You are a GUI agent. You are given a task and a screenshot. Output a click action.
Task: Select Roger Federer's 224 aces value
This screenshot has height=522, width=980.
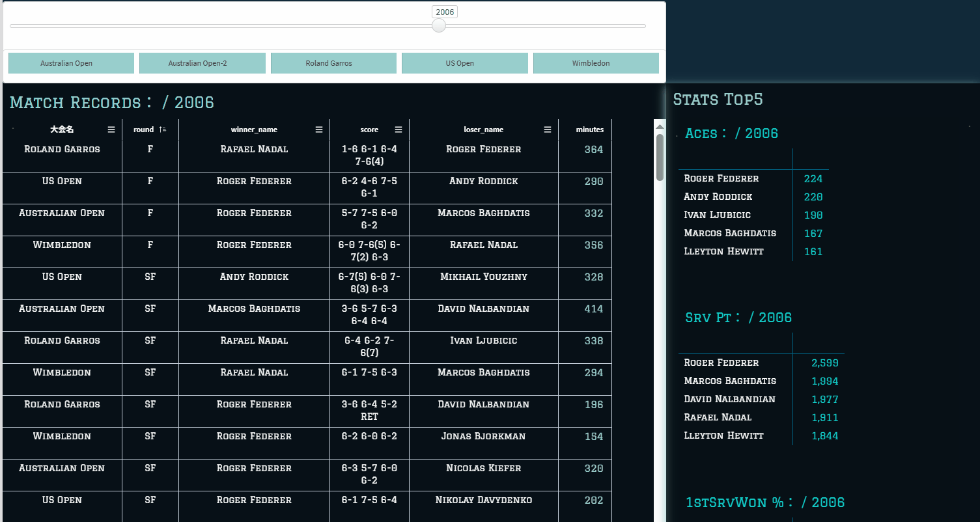[813, 179]
